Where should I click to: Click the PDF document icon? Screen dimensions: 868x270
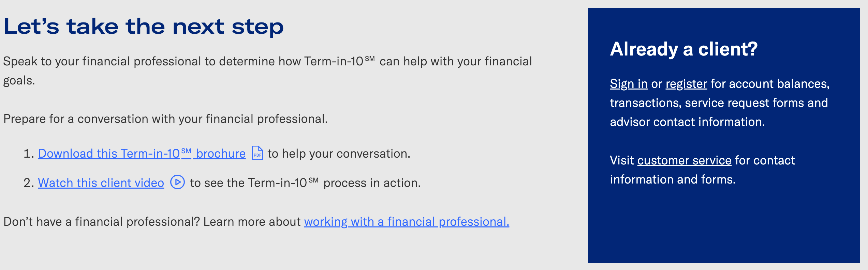(257, 153)
